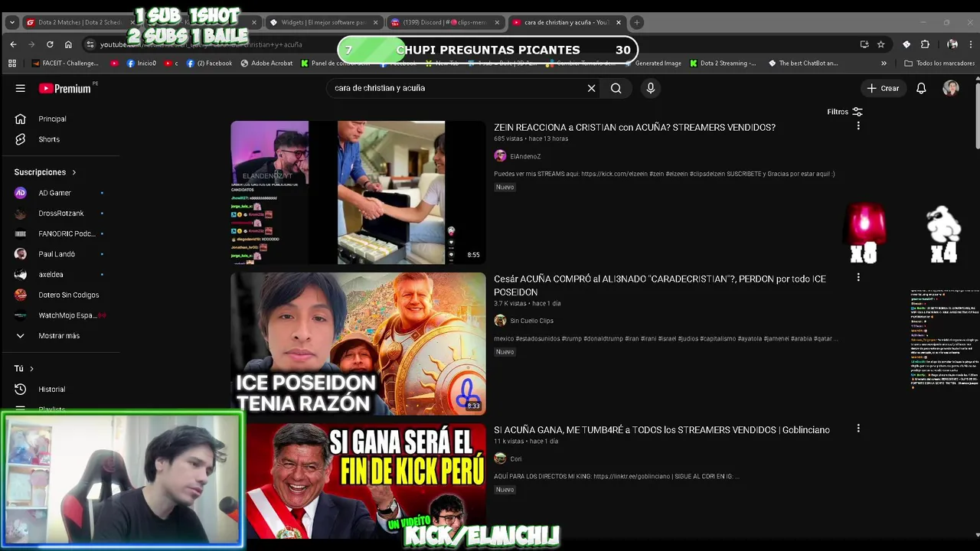
Task: Expand the Suscripciones section
Action: [x=45, y=172]
